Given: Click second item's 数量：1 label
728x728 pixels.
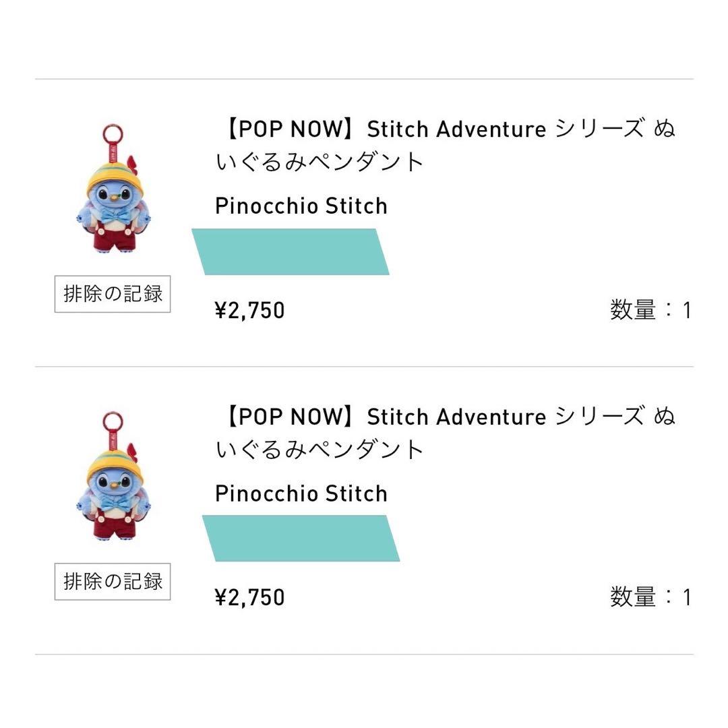Looking at the screenshot, I should point(650,597).
